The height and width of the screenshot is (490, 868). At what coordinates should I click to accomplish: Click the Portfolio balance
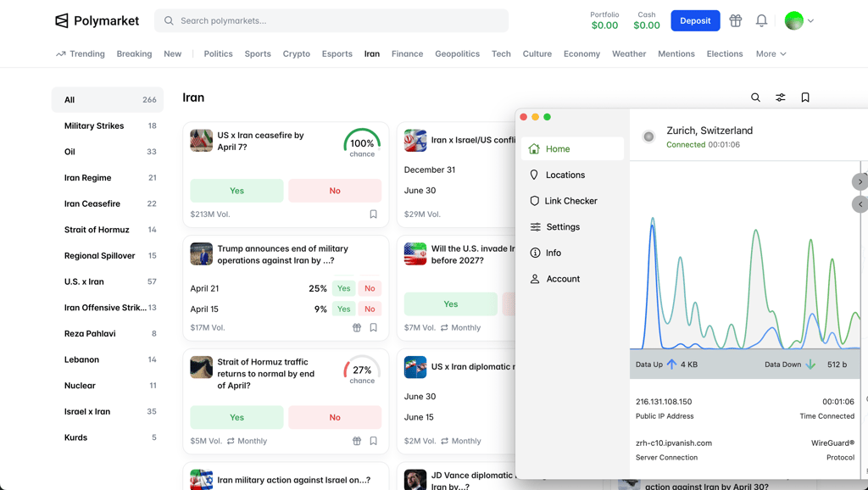604,21
